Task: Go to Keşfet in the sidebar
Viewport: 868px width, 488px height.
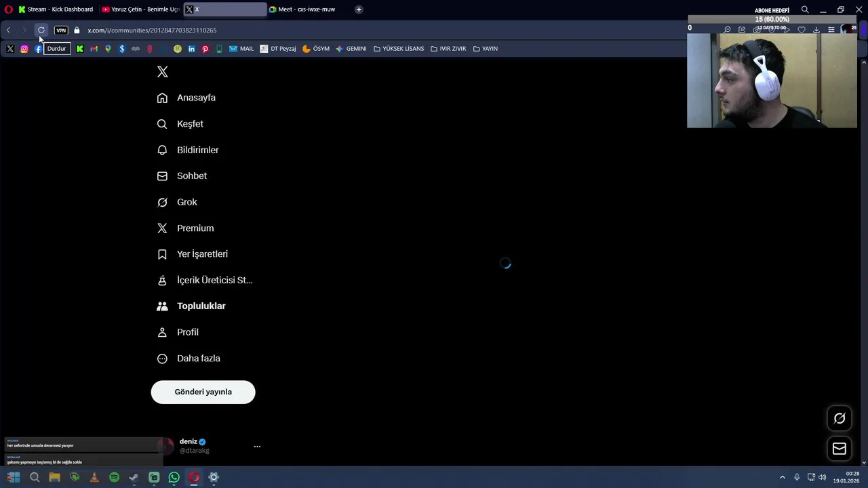Action: pos(180,124)
